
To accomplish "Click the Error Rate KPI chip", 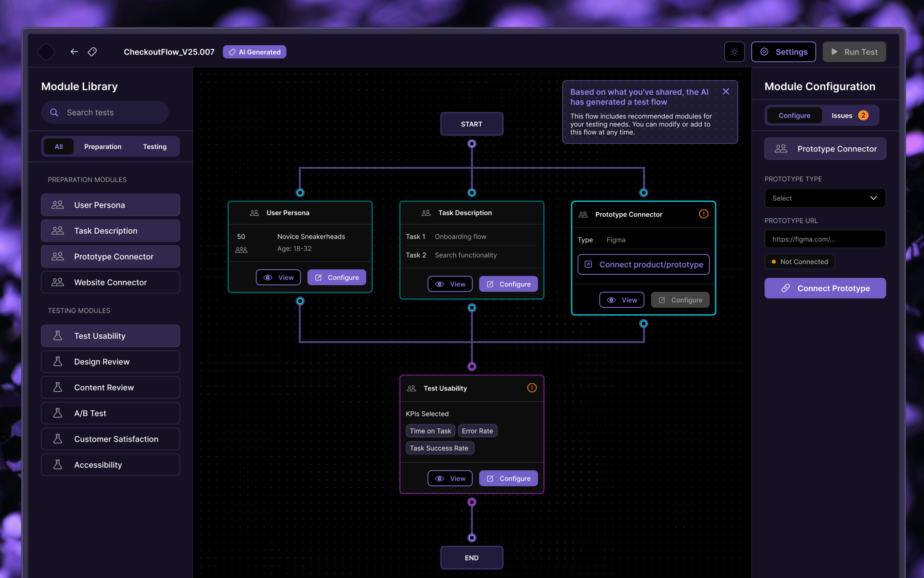I will point(477,431).
